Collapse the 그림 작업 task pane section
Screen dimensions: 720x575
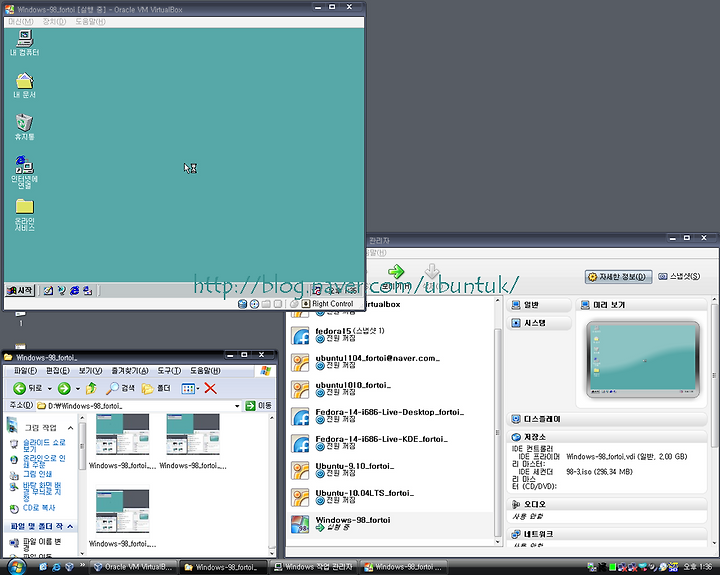70,428
